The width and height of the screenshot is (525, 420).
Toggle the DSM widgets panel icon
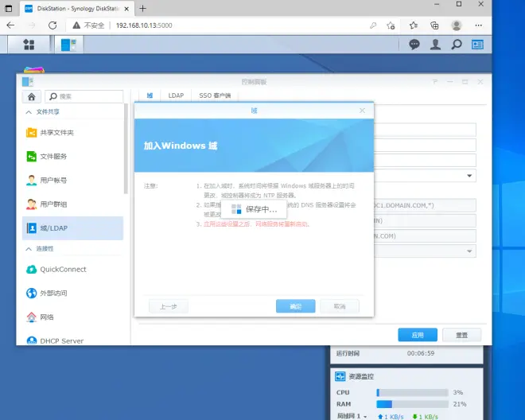(478, 45)
